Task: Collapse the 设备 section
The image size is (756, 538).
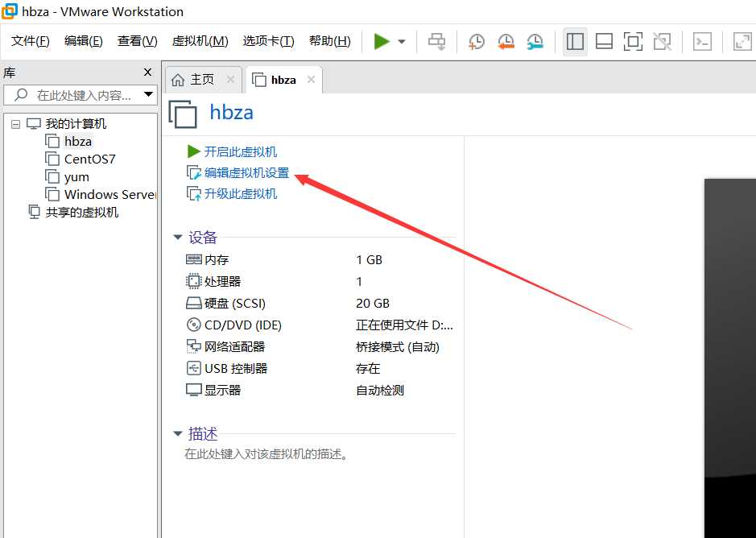Action: click(178, 237)
